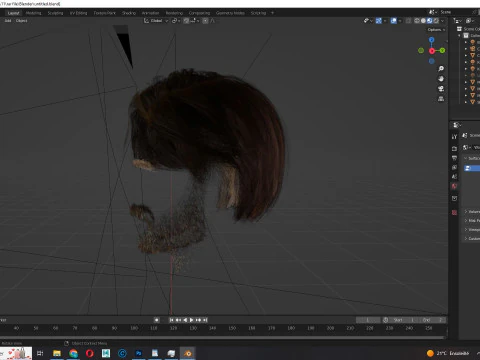Open the Render properties tab
480x360 pixels.
tap(454, 148)
